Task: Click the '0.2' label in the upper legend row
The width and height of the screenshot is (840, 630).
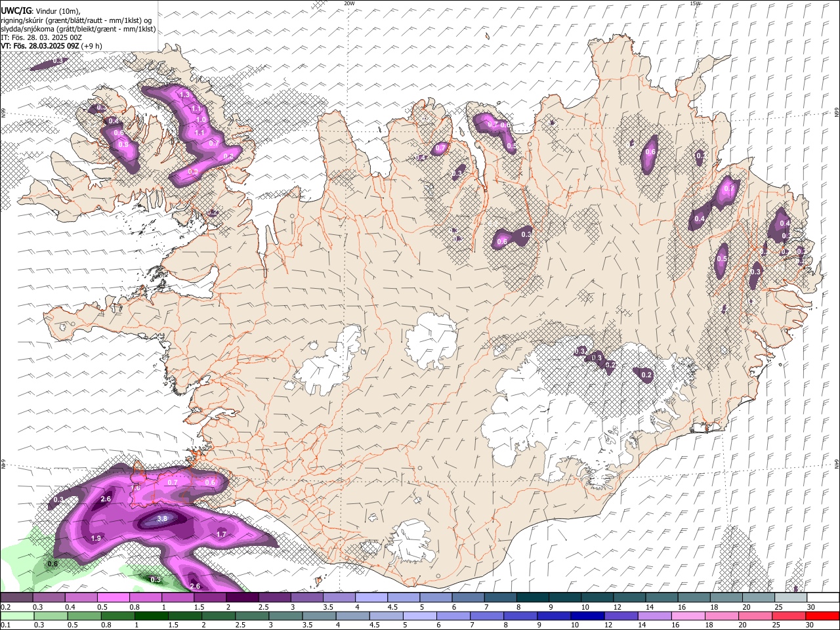Action: pyautogui.click(x=5, y=607)
